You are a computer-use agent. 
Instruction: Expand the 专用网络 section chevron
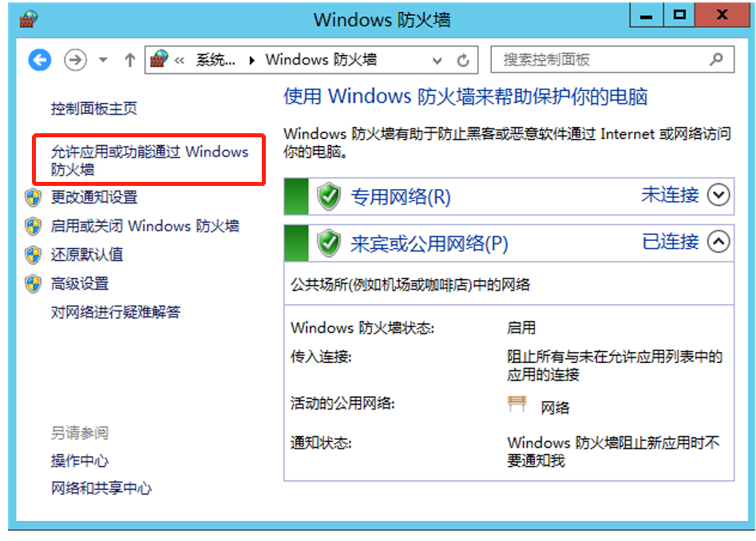[x=718, y=195]
